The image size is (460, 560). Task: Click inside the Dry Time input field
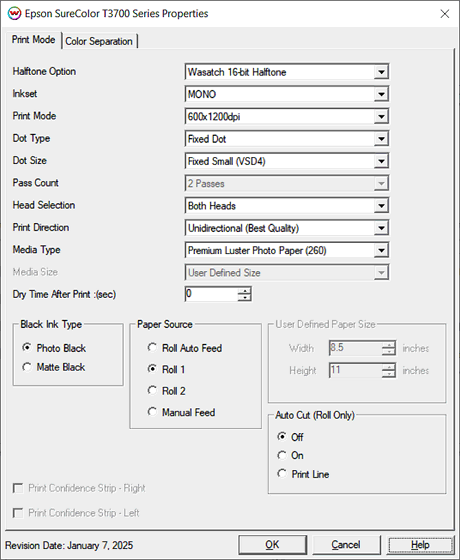pos(211,294)
